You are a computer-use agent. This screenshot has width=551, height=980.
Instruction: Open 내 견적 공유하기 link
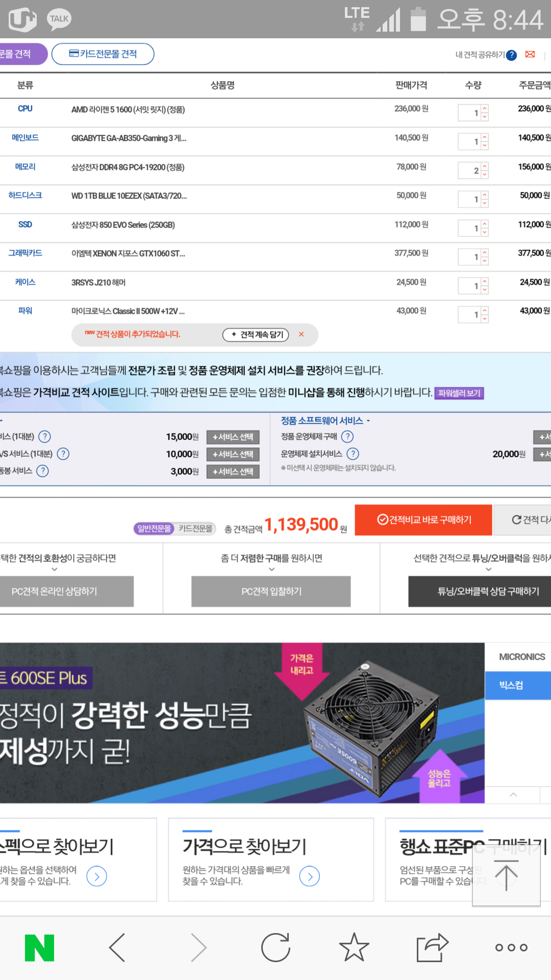point(480,55)
